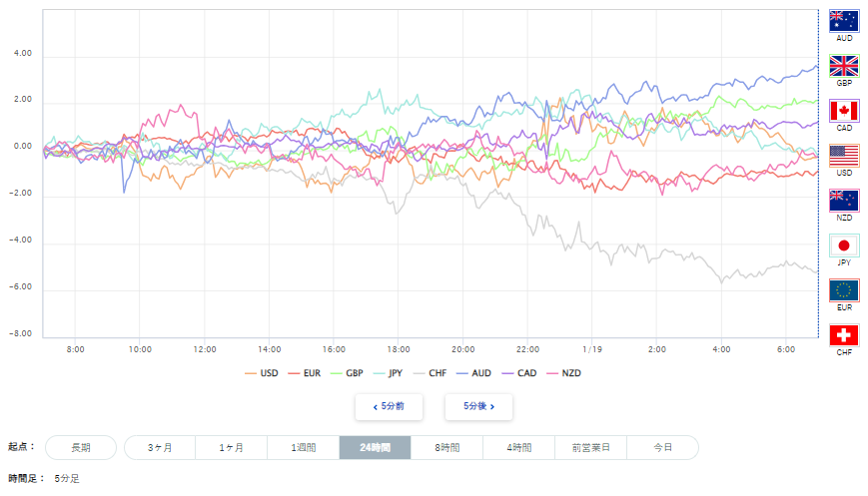Click the EUR European Union flag icon
Viewport: 868px width, 496px height.
pyautogui.click(x=844, y=290)
